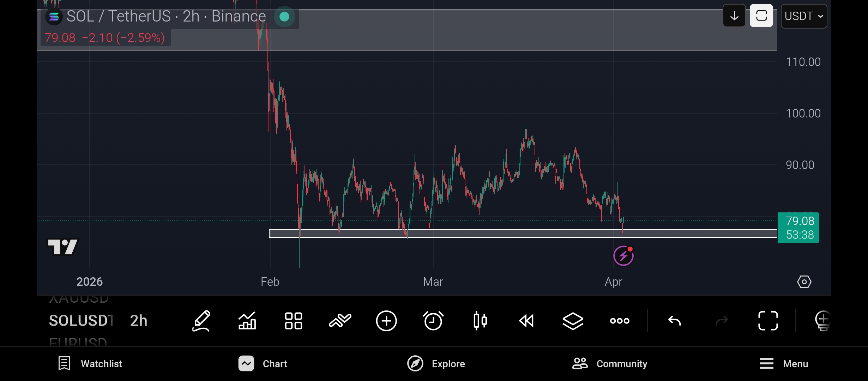
Task: Open more options three-dot icon
Action: [620, 321]
